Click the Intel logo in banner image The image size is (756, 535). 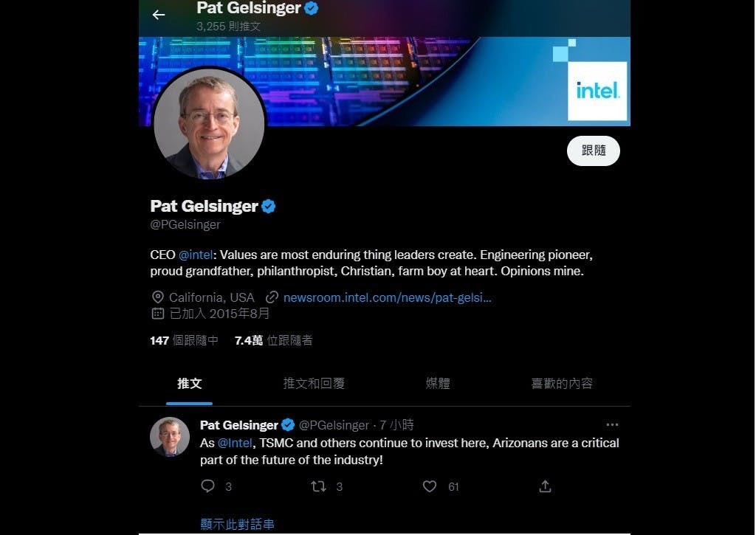[x=597, y=91]
